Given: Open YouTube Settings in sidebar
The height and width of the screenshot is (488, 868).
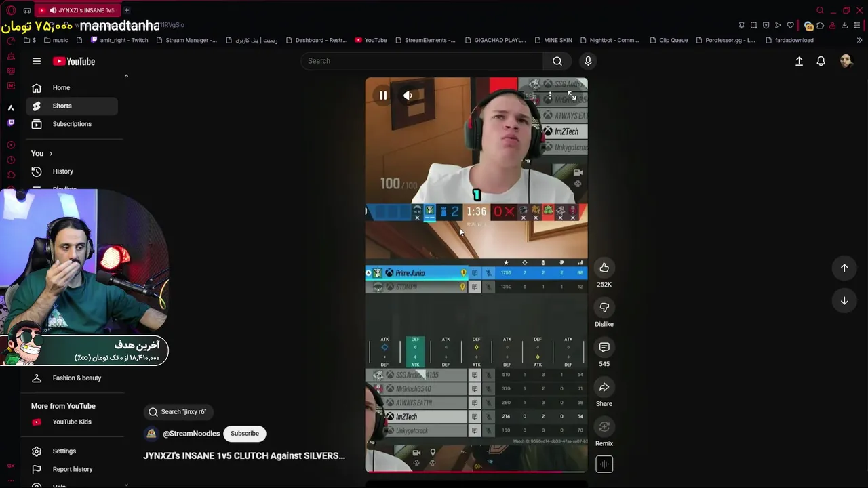Looking at the screenshot, I should pyautogui.click(x=71, y=451).
